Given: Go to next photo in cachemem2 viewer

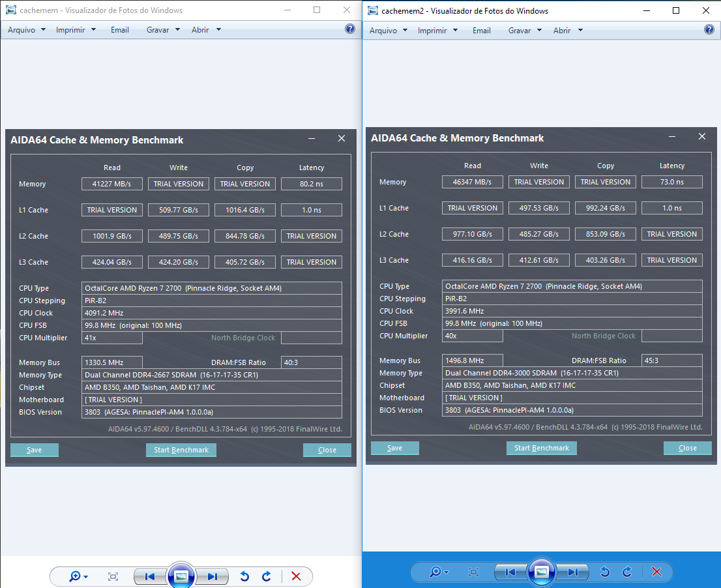Looking at the screenshot, I should pos(573,572).
